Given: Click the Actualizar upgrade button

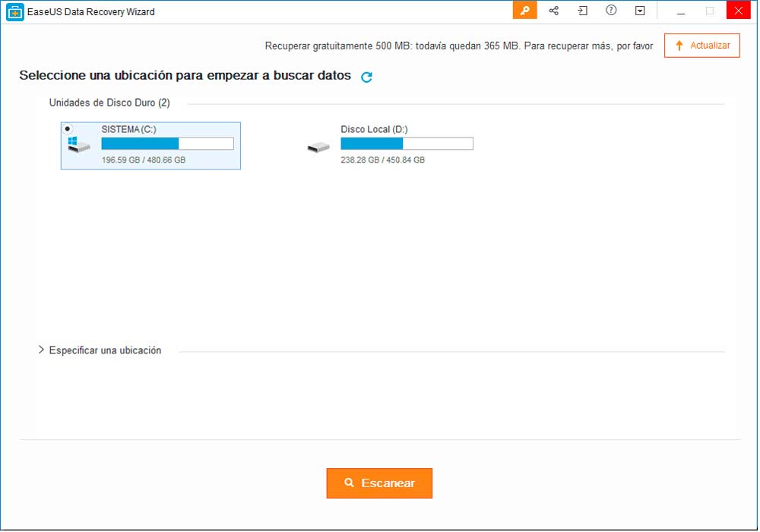Looking at the screenshot, I should pos(703,46).
